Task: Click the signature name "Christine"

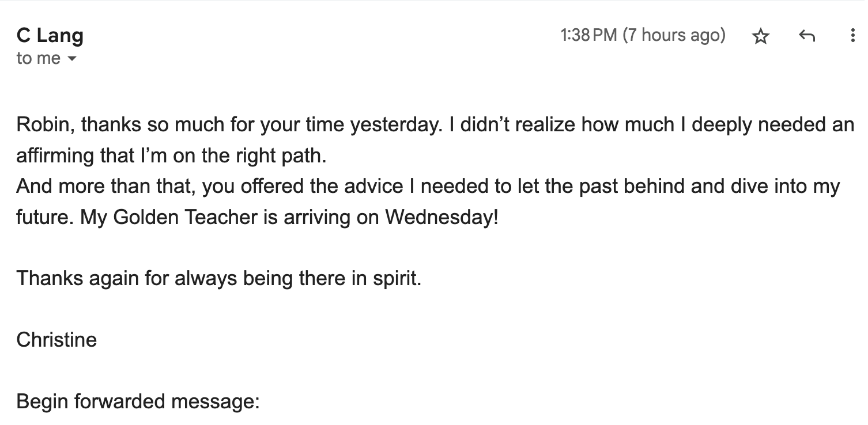Action: coord(56,340)
